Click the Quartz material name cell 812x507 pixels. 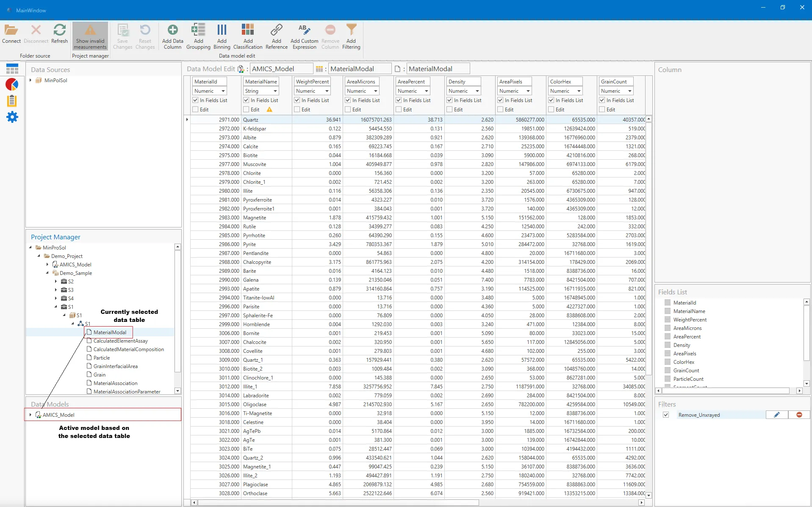coord(266,120)
